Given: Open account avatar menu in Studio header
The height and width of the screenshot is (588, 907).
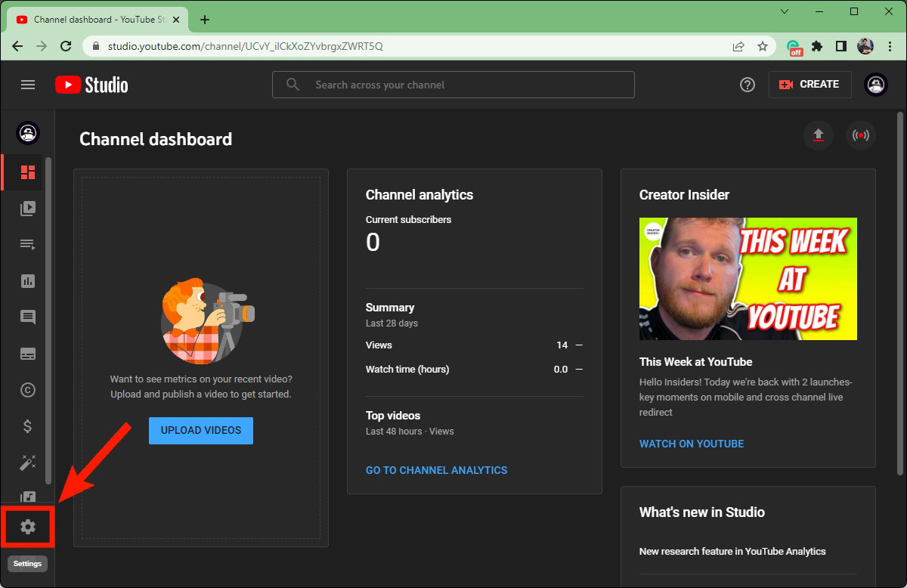Looking at the screenshot, I should (876, 85).
